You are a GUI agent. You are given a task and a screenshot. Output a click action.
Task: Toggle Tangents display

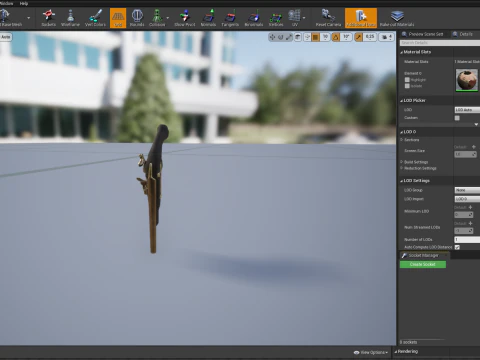pyautogui.click(x=230, y=18)
